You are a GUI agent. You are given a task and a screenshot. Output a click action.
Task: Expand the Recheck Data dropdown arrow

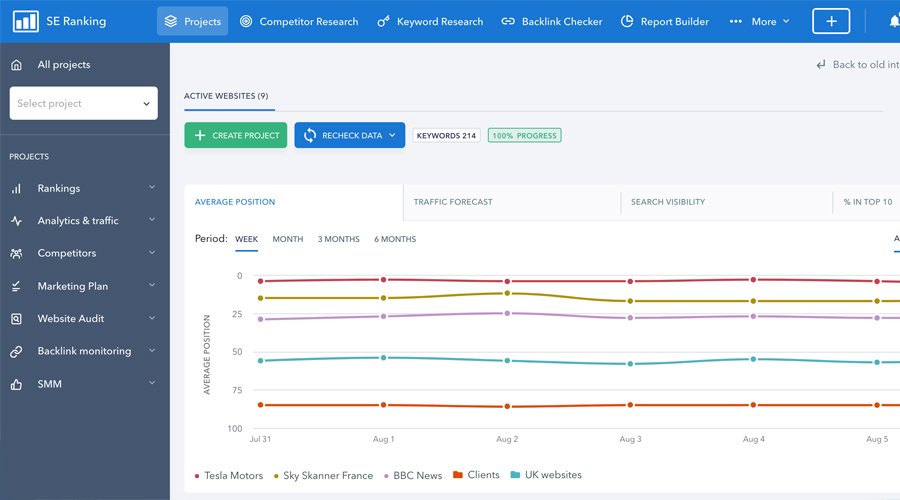coord(392,135)
